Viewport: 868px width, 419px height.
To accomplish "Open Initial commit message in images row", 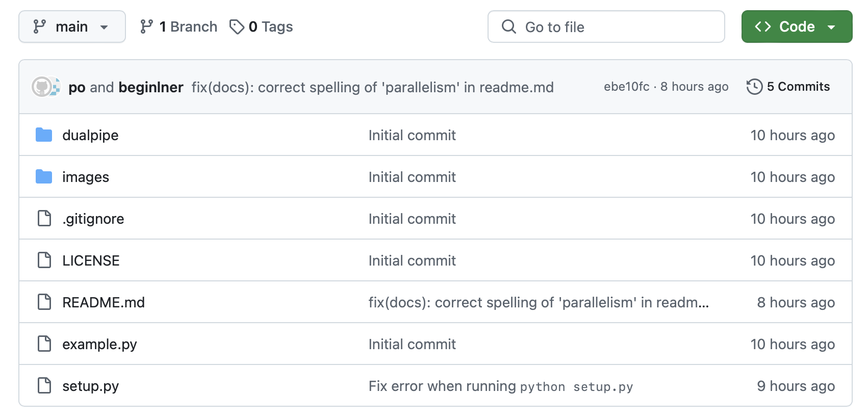I will tap(412, 177).
